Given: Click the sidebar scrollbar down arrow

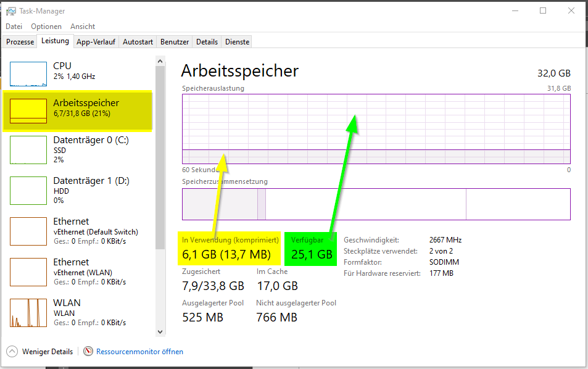Looking at the screenshot, I should point(160,332).
